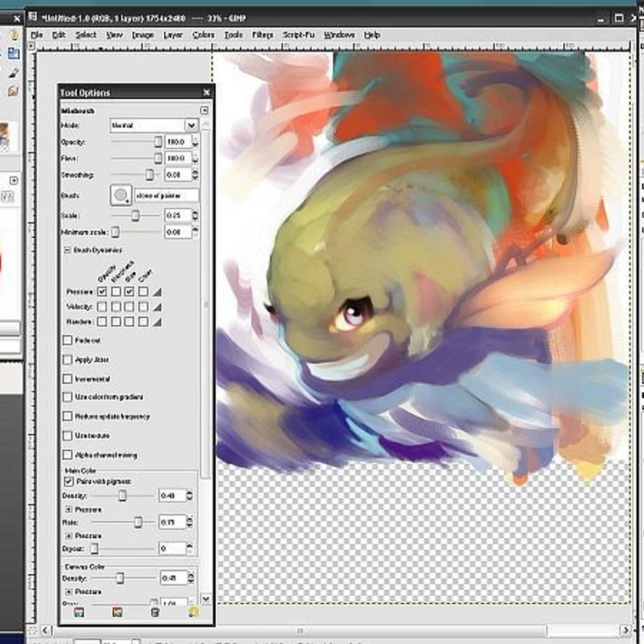Screen dimensions: 644x644
Task: Click the Random row curve triangle icon
Action: (x=157, y=322)
